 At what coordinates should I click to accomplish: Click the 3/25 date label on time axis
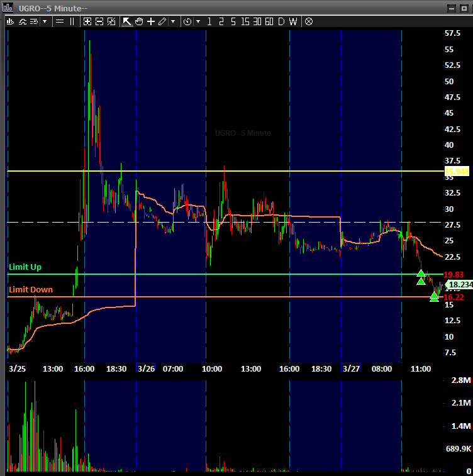[17, 368]
